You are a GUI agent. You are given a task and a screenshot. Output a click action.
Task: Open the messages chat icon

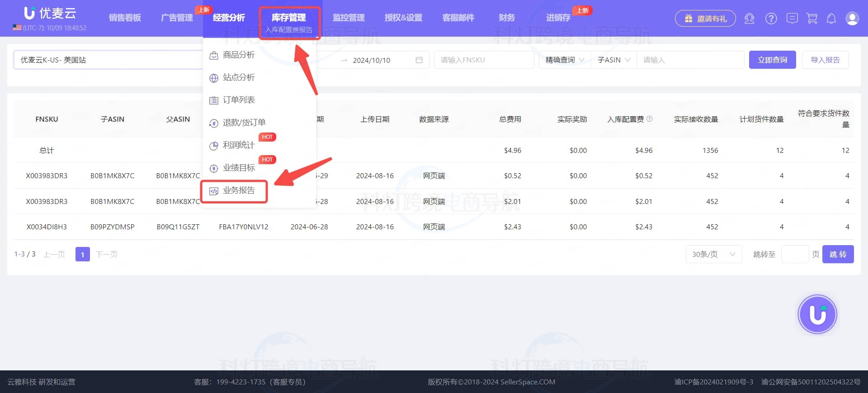pyautogui.click(x=792, y=19)
